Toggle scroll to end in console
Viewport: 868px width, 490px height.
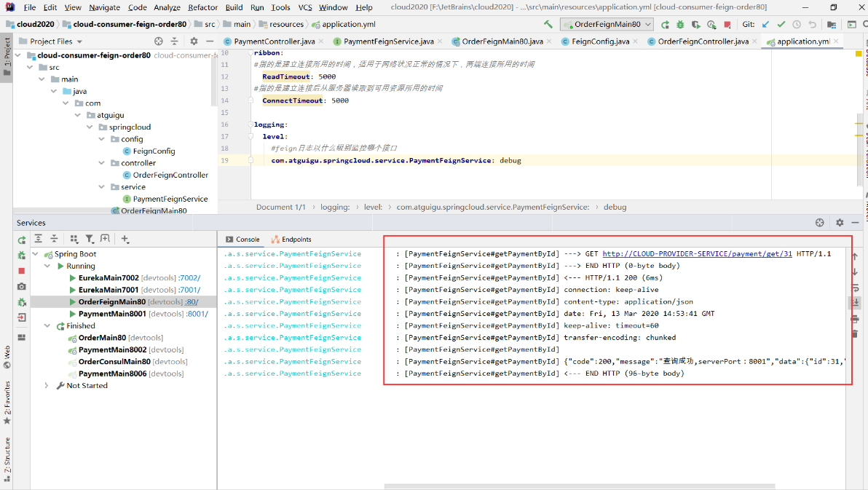click(x=855, y=301)
